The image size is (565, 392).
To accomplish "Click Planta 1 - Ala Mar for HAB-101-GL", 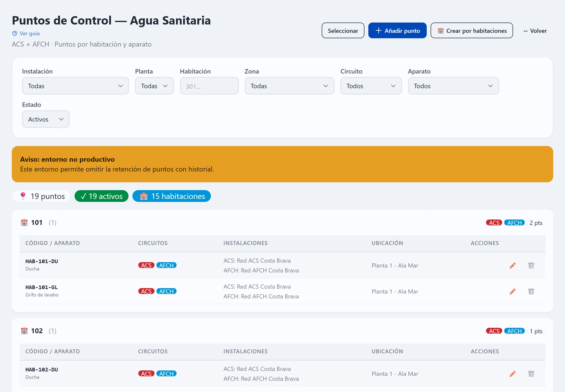I will [x=395, y=292].
